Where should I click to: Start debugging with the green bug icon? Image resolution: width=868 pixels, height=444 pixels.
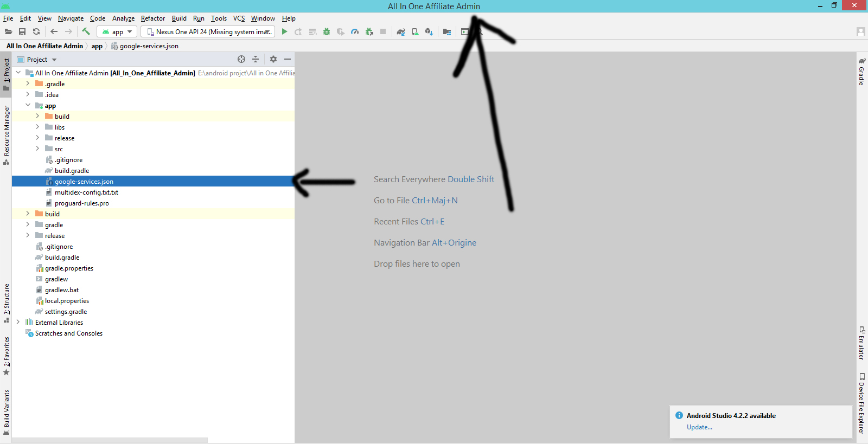[327, 32]
